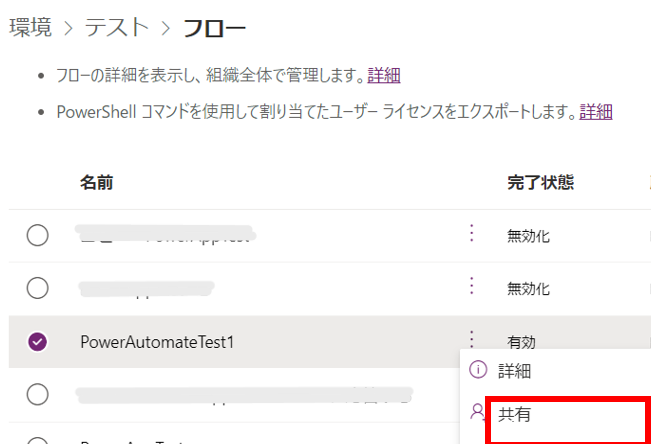Viewport: 651px width, 444px height.
Task: Go to the テスト breadcrumb
Action: click(117, 27)
